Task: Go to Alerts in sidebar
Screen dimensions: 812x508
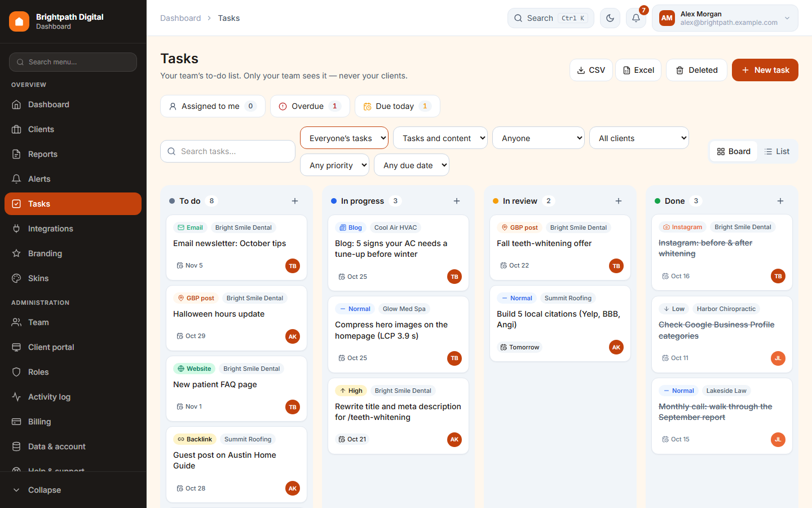Action: pos(73,179)
